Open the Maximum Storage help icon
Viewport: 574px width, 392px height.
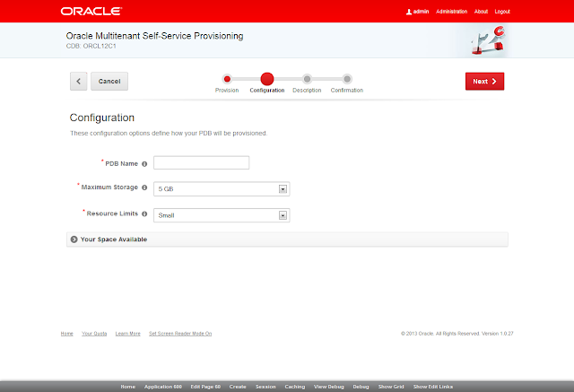[x=144, y=187]
